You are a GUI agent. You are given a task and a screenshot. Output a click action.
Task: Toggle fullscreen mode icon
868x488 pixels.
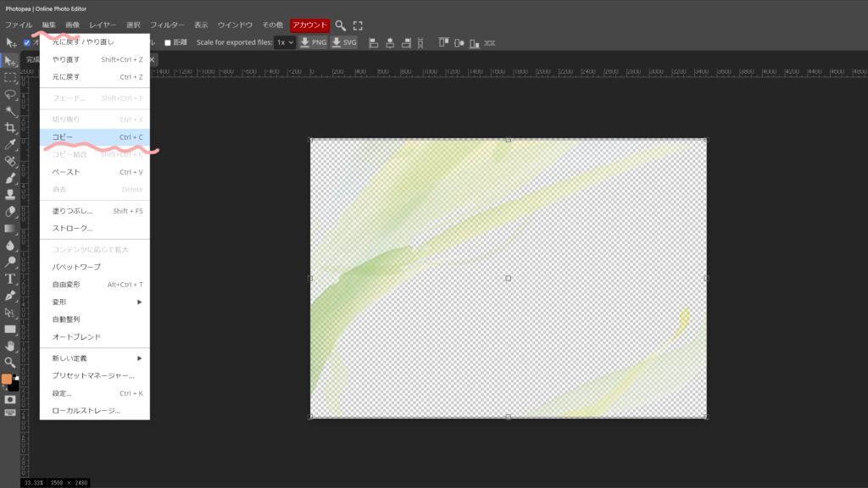358,25
